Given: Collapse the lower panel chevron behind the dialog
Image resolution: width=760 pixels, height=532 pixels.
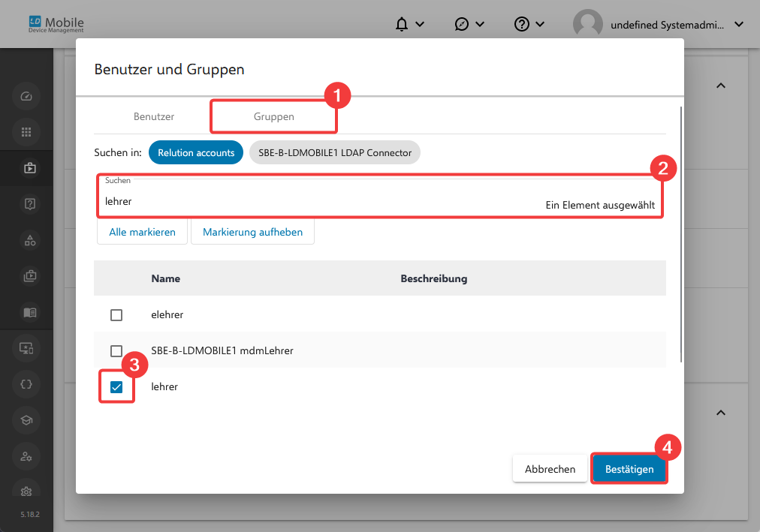Looking at the screenshot, I should pyautogui.click(x=721, y=413).
